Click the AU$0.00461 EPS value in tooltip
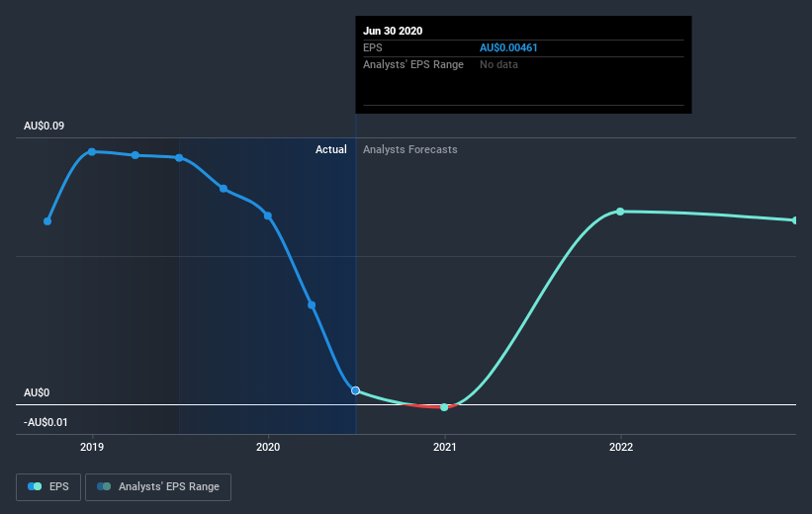812x514 pixels. (x=508, y=47)
